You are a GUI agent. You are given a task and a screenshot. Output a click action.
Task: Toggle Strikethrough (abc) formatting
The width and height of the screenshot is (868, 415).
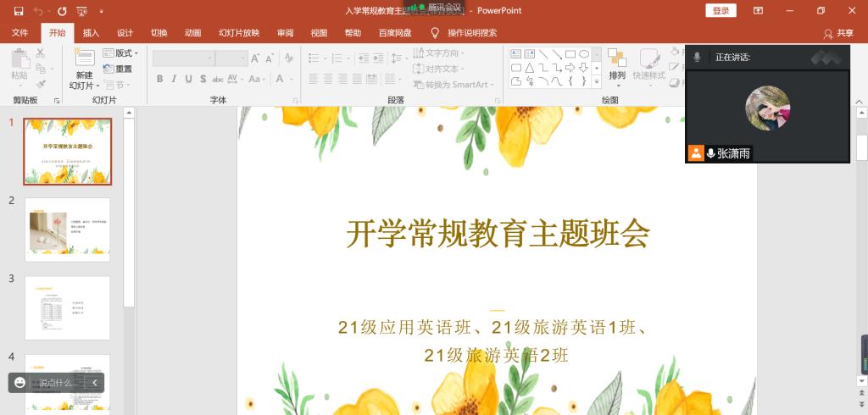(218, 79)
